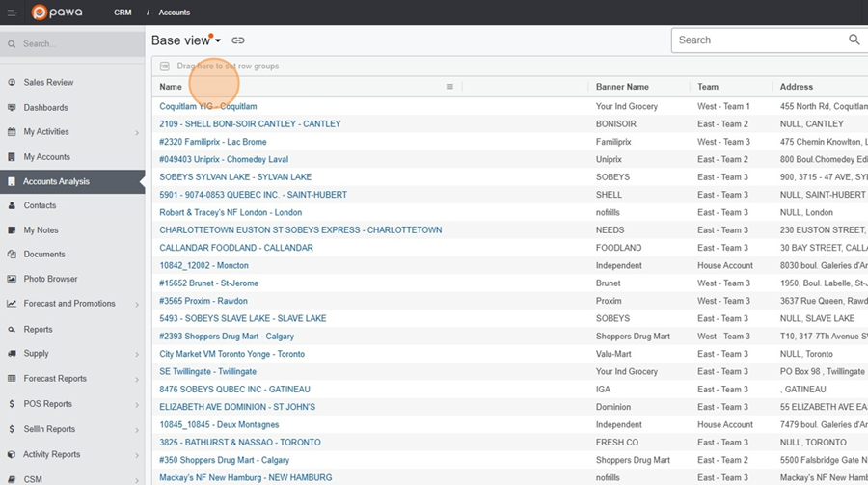Open the Name column menu icon
868x485 pixels.
tap(449, 87)
